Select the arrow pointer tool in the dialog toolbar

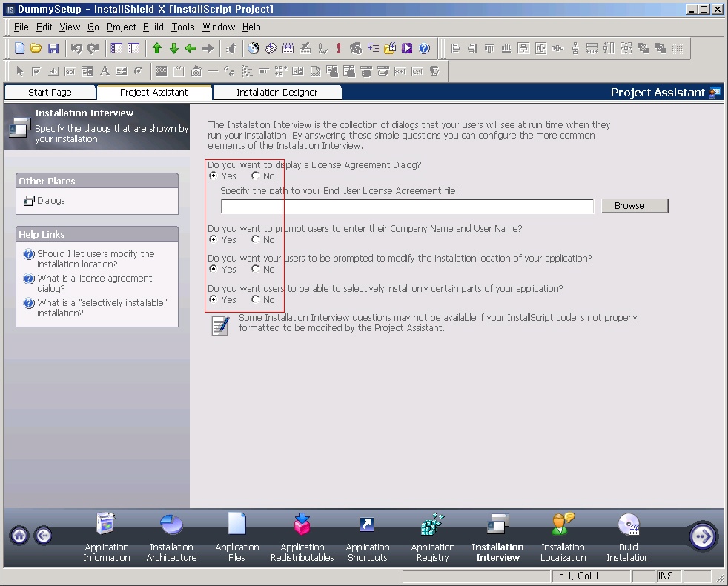click(x=20, y=71)
